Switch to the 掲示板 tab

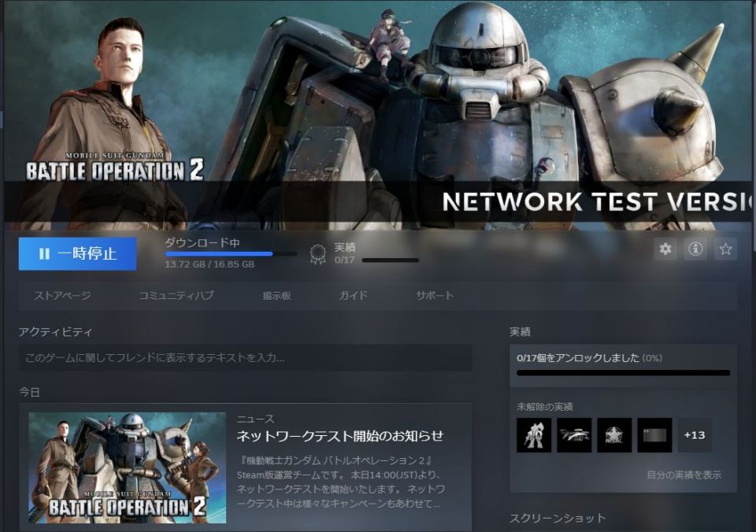click(x=277, y=296)
